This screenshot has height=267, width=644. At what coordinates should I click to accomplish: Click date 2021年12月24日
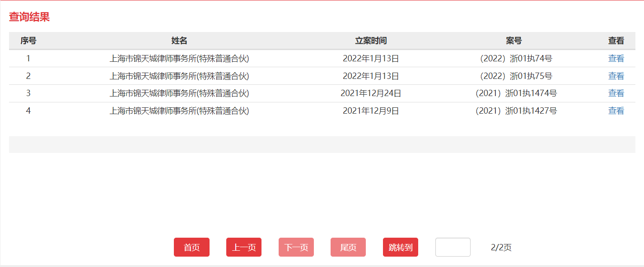tap(371, 93)
